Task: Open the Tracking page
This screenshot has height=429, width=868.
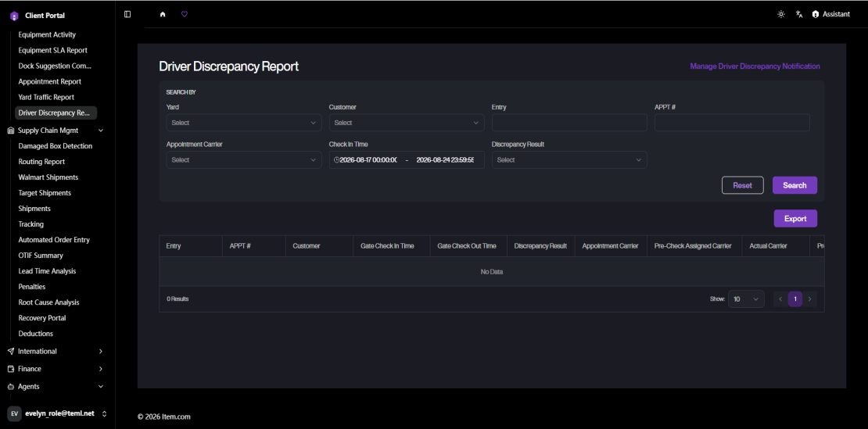Action: 31,224
